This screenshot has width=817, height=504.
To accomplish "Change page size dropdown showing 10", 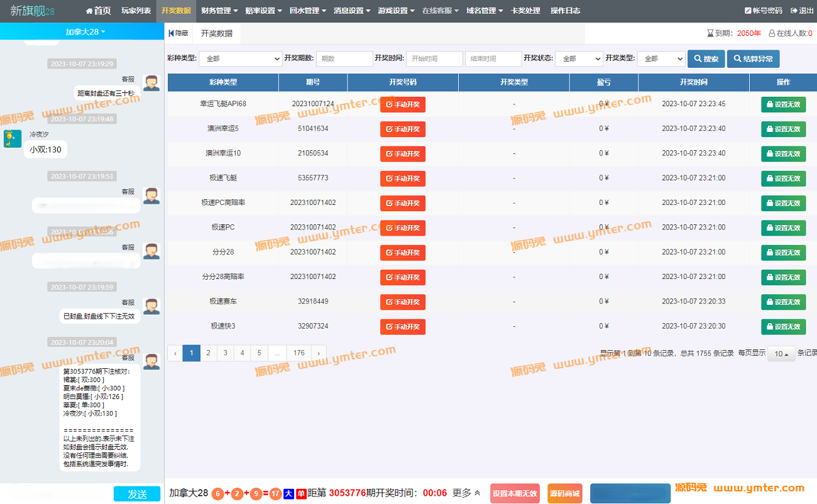I will 781,354.
